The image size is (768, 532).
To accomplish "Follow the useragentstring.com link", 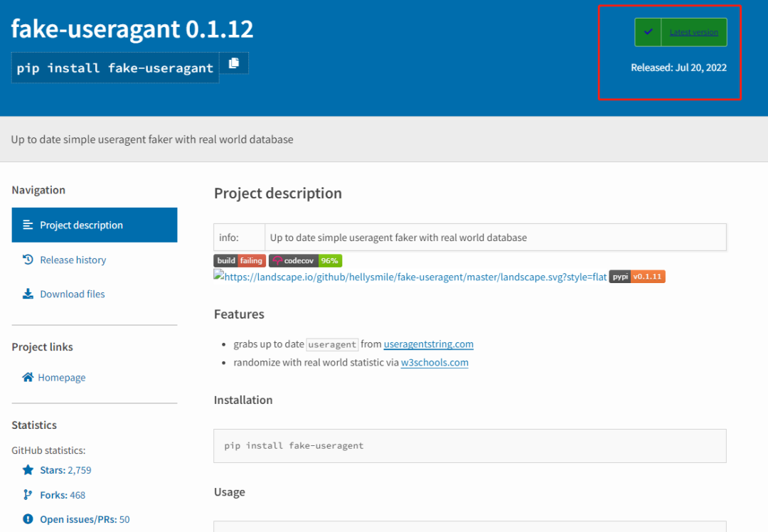I will pyautogui.click(x=429, y=344).
